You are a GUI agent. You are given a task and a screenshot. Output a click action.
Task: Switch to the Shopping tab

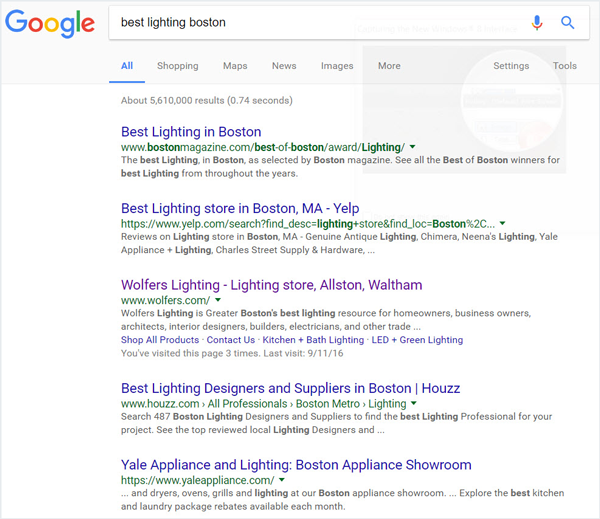(x=178, y=66)
